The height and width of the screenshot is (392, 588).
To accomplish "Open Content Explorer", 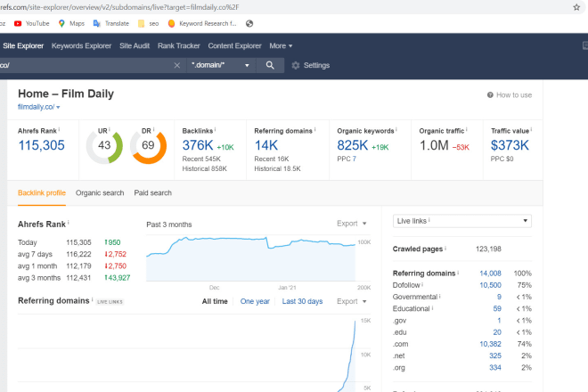I will pos(234,45).
